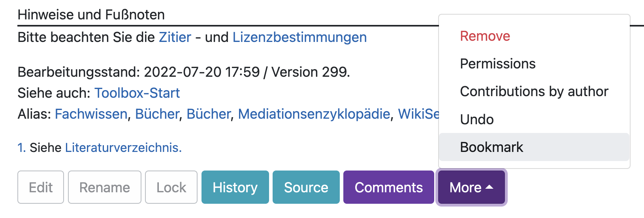Screen dimensions: 644x218
Task: Open the Mediationsenzyklopädie alias link
Action: point(314,114)
